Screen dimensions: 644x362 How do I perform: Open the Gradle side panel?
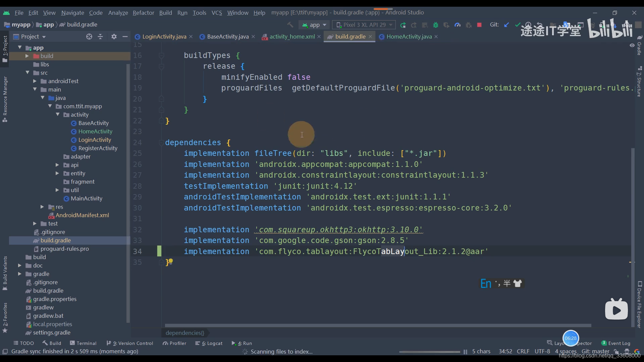[x=640, y=45]
